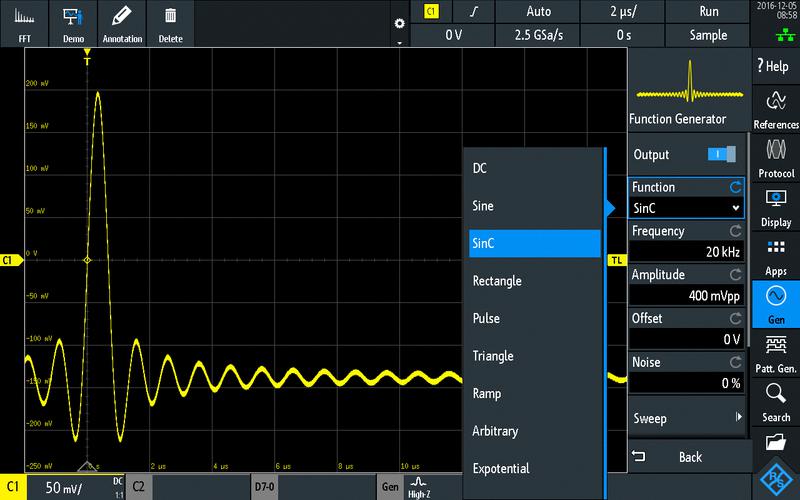
Task: Launch the Demo toolbar icon
Action: tap(73, 24)
